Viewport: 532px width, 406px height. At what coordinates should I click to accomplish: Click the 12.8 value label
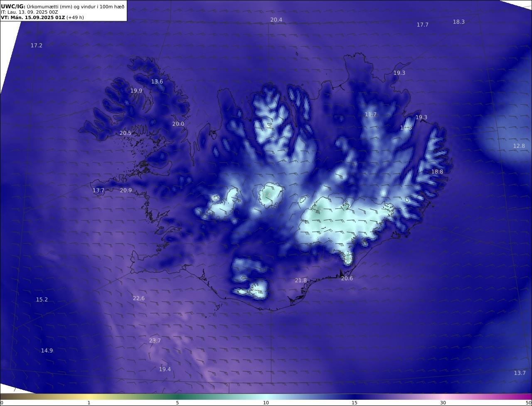pos(519,146)
